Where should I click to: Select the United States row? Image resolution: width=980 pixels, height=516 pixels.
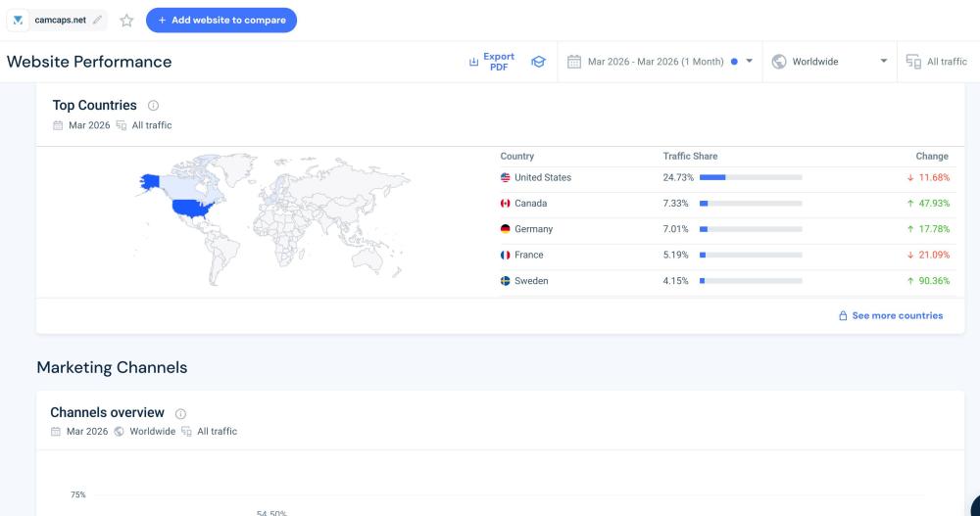coord(542,178)
